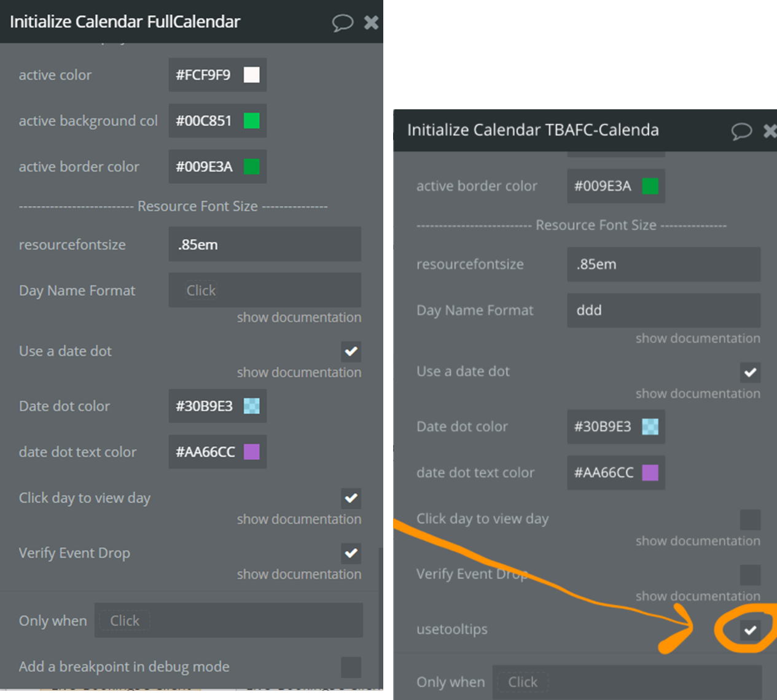Edit #009E3A hex value in FullCalendar panel
777x700 pixels.
205,166
